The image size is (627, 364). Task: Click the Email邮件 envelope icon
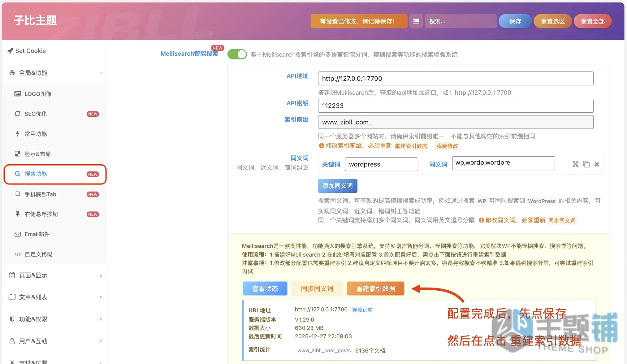[x=18, y=234]
